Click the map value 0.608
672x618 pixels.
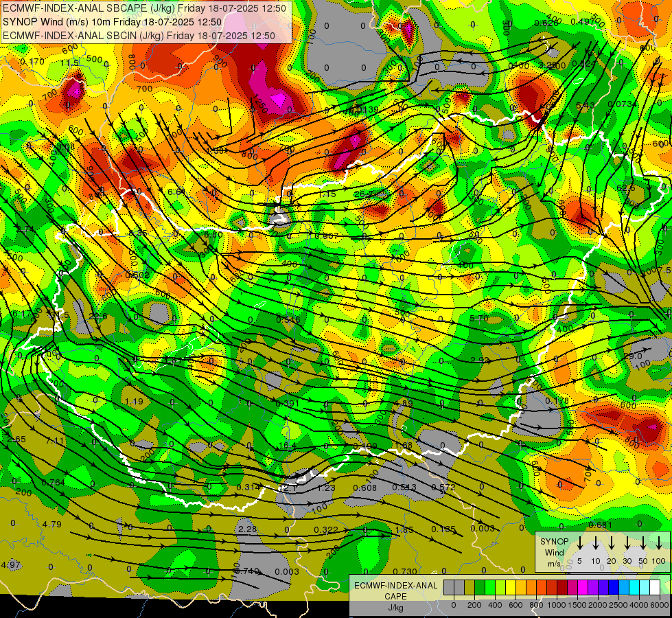(x=364, y=488)
